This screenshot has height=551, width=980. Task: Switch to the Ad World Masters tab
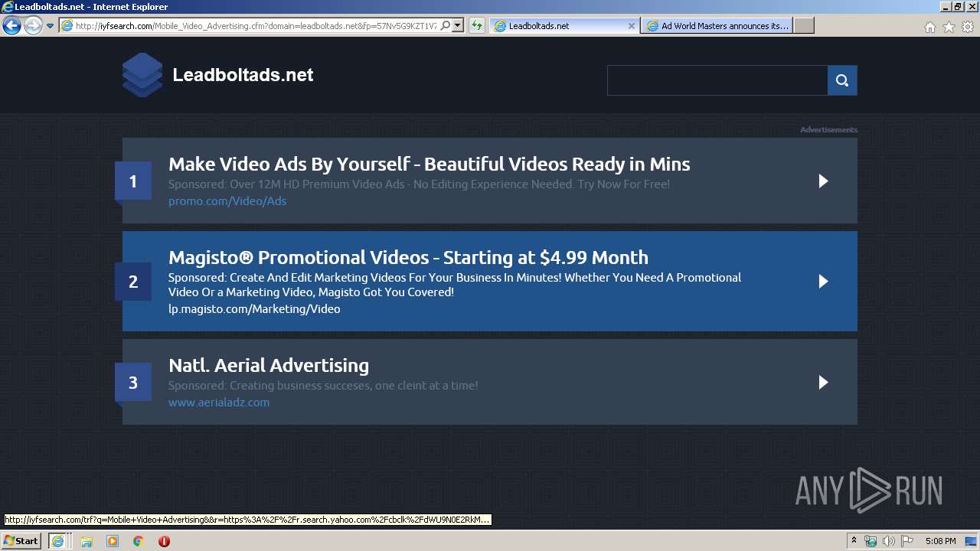click(x=717, y=25)
